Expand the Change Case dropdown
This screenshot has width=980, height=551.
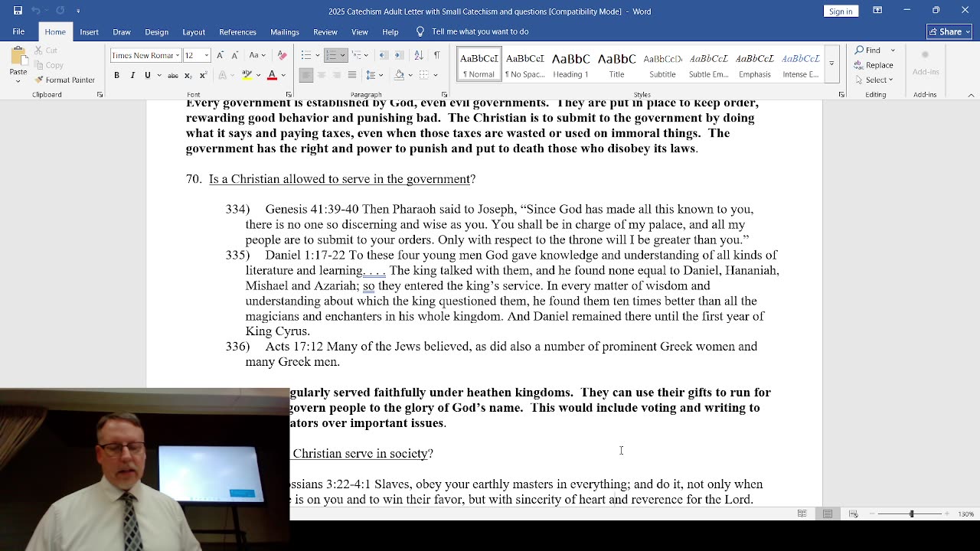pos(263,55)
